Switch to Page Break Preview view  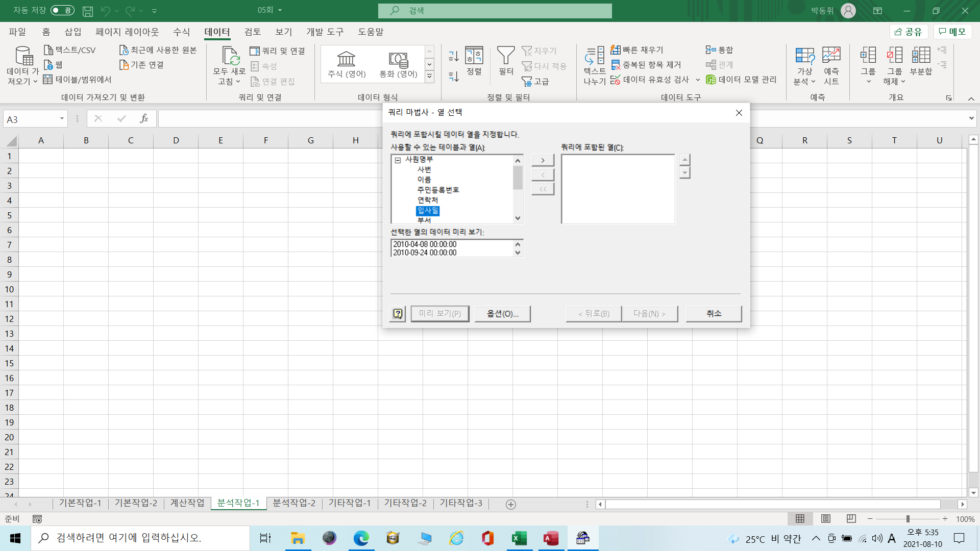coord(851,519)
